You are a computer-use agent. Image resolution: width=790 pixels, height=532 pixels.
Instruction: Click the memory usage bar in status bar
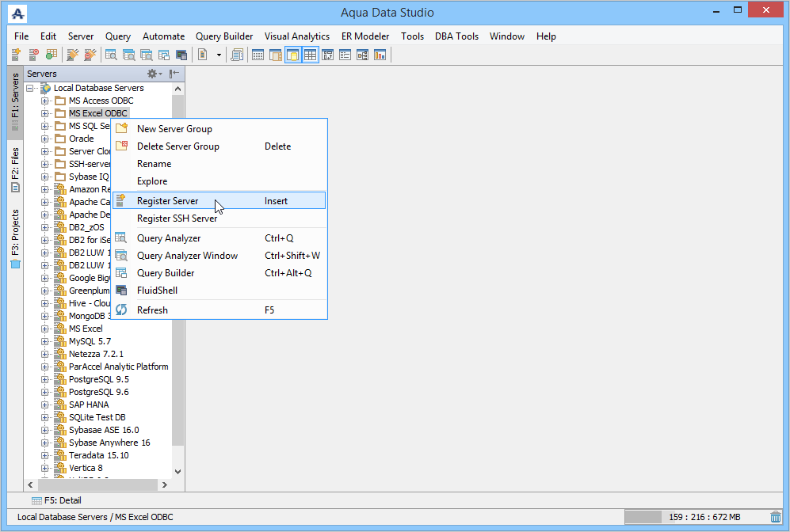click(x=696, y=517)
